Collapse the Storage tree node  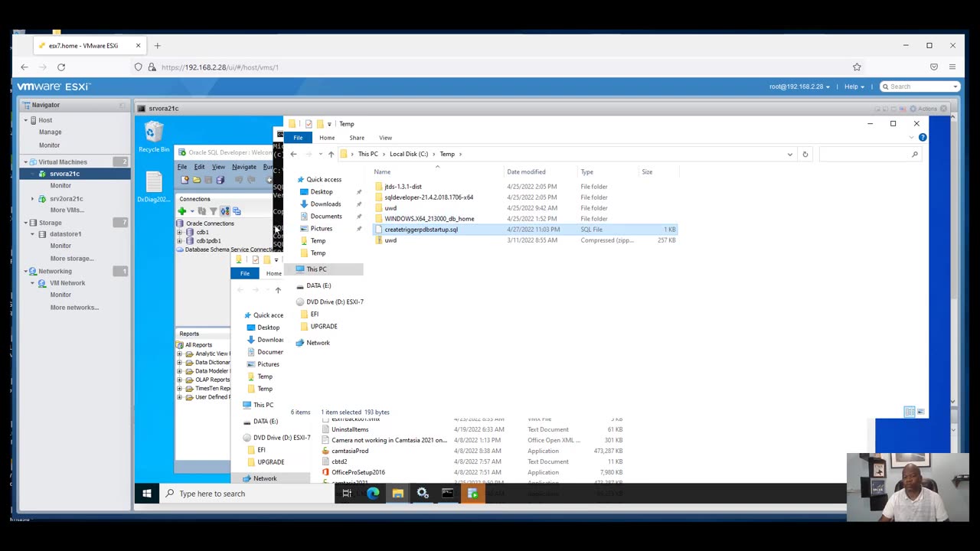25,223
